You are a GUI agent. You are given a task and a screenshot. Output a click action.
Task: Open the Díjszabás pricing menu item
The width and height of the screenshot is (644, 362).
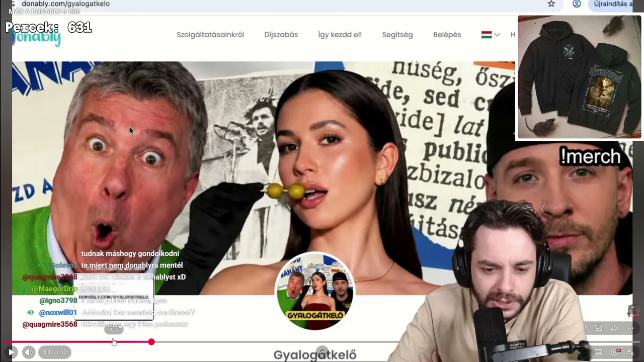(281, 35)
